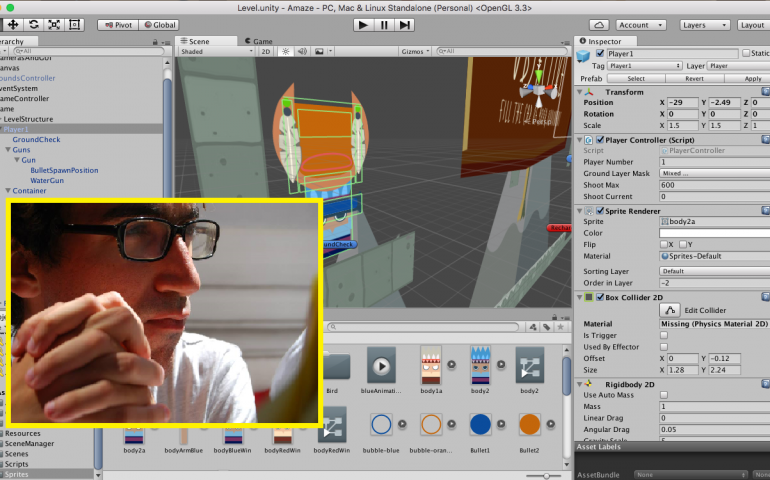Collapse the Rigidbody 2D component
The image size is (770, 480).
tap(579, 384)
